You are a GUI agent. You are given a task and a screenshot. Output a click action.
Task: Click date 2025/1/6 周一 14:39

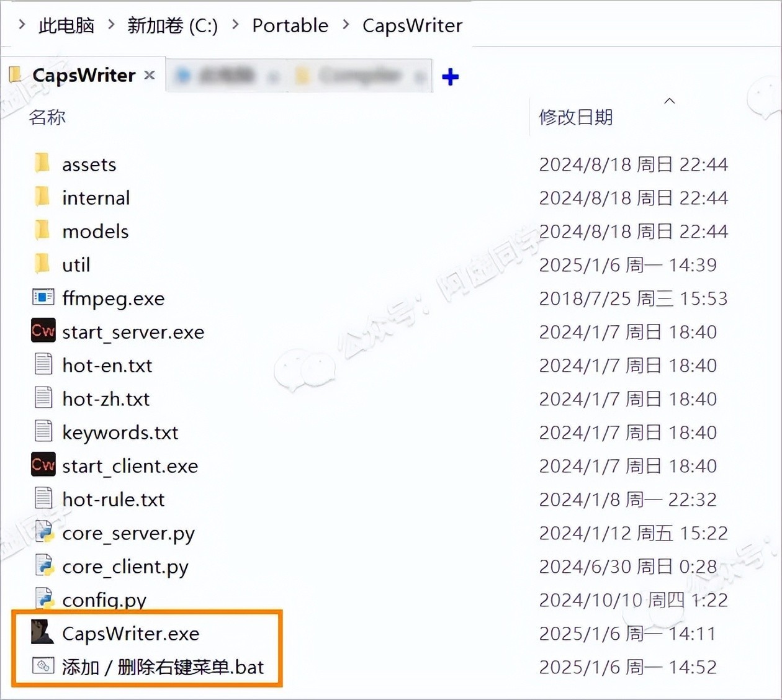tap(627, 265)
